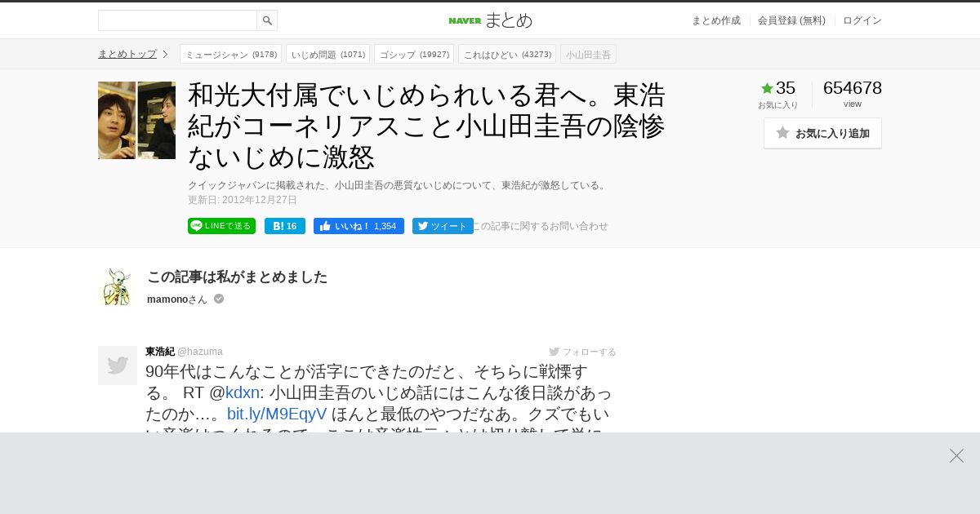The height and width of the screenshot is (514, 980).
Task: Click the green star favorites count
Action: pos(778,88)
